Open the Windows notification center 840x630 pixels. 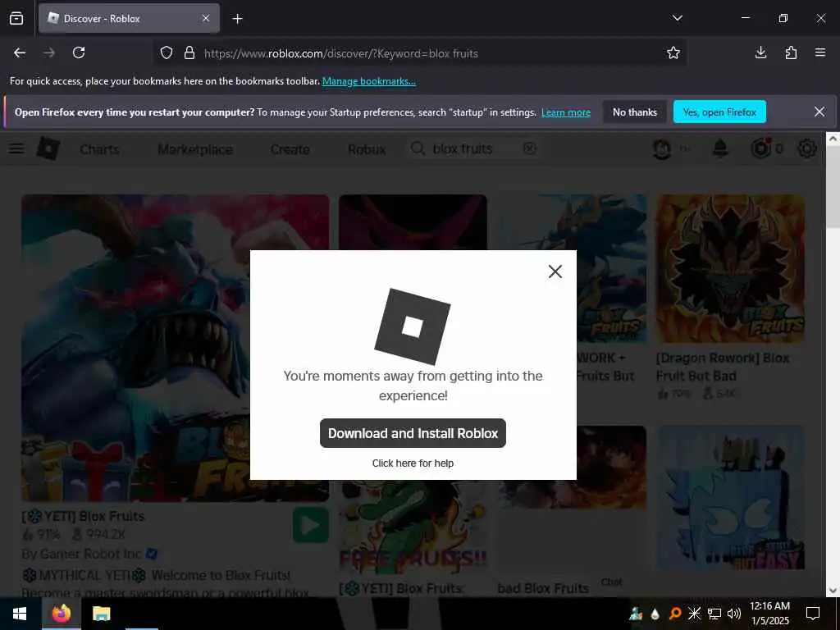813,614
